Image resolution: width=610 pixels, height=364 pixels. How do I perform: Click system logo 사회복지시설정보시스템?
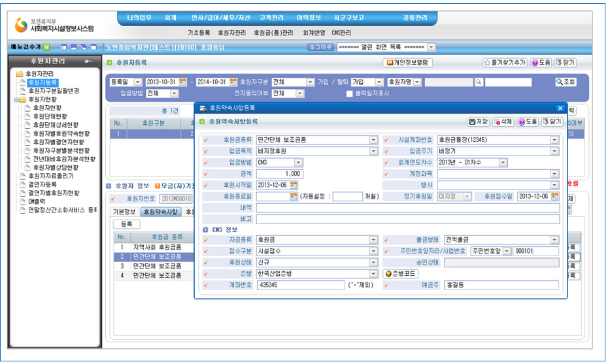pyautogui.click(x=54, y=25)
